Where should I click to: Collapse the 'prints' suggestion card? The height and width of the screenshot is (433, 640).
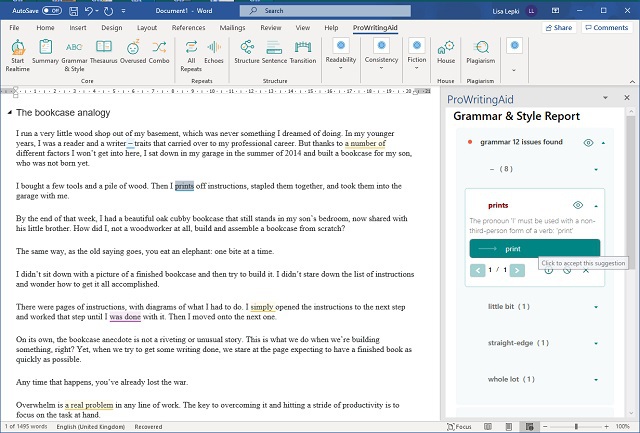point(596,206)
